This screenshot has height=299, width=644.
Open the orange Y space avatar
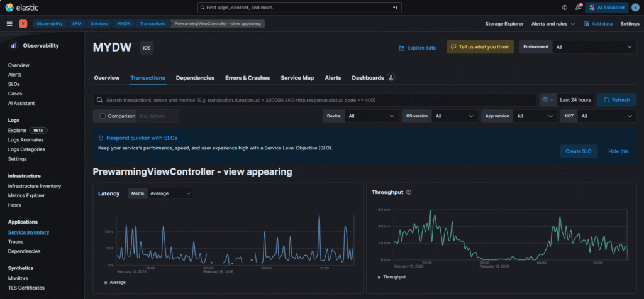(x=23, y=24)
